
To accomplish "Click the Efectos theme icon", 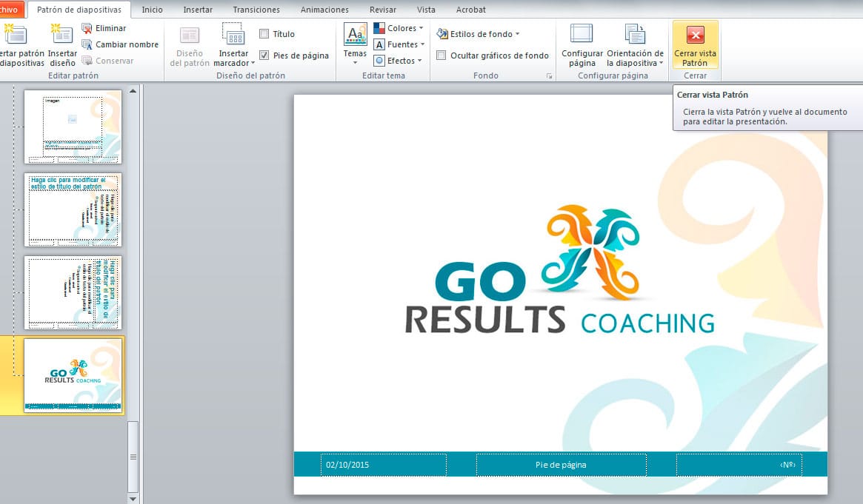I will (x=379, y=61).
